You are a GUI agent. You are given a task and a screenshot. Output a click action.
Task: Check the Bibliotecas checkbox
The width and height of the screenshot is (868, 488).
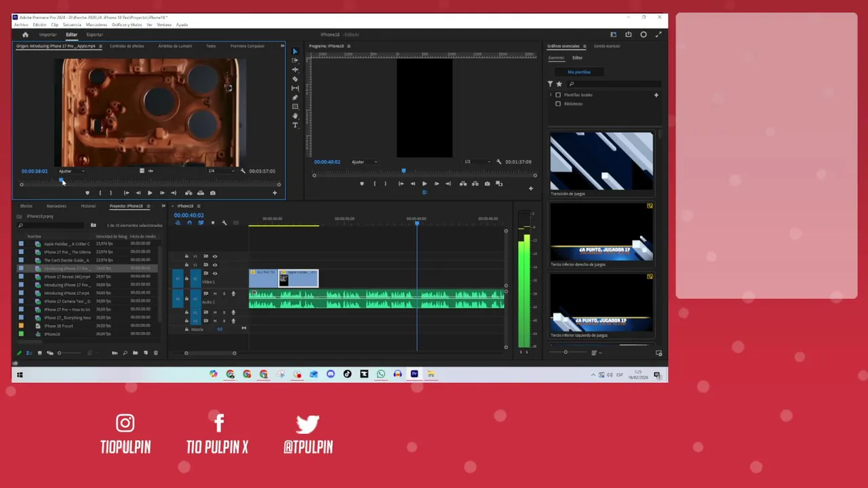(x=558, y=104)
